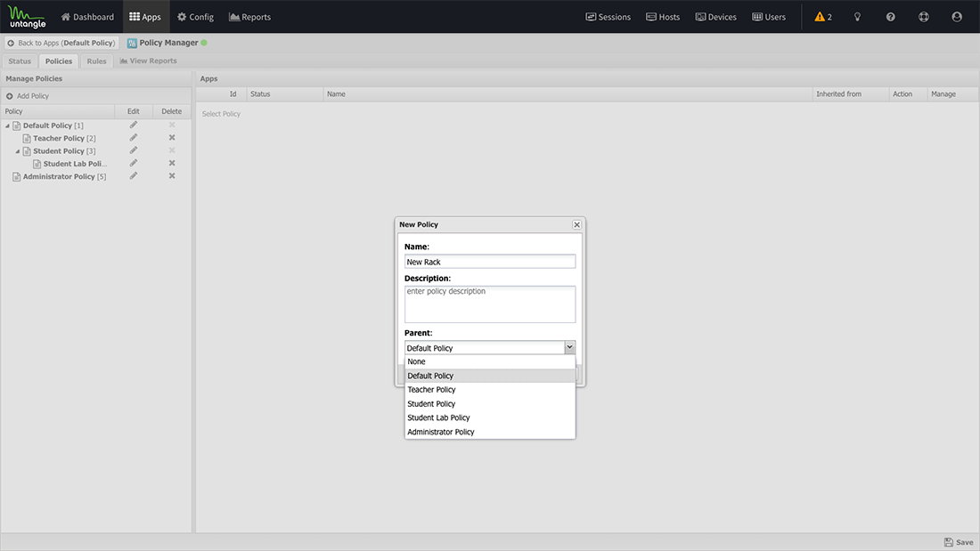Click the Name column header in Apps
The width and height of the screenshot is (980, 551).
tap(568, 94)
